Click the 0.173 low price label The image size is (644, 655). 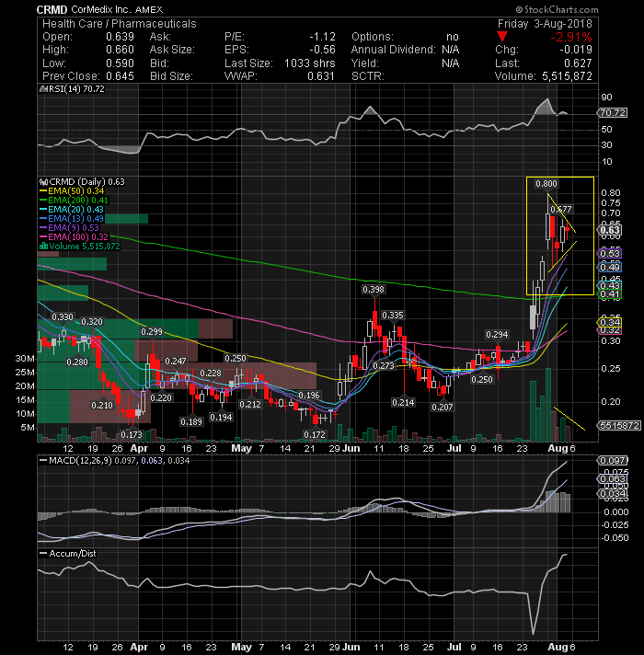[132, 434]
